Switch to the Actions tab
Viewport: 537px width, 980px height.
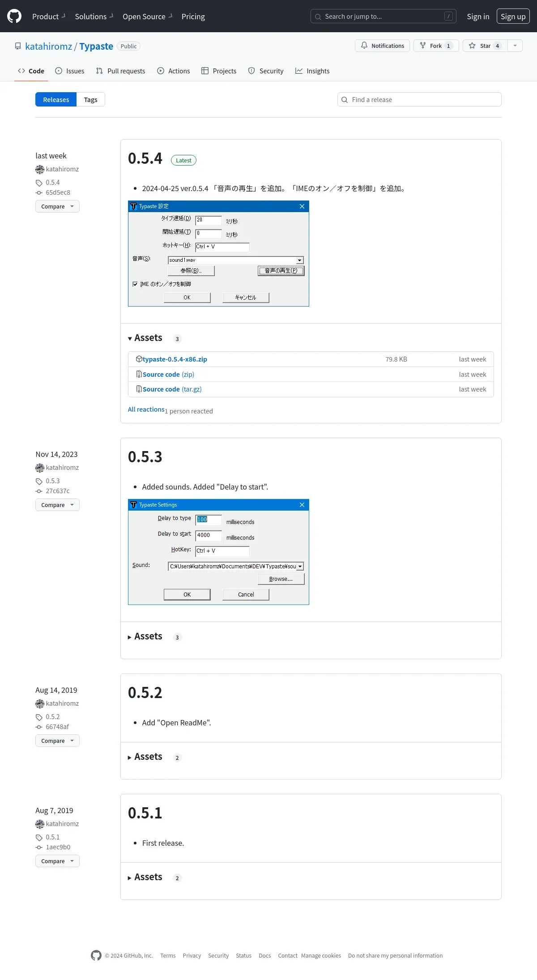(x=174, y=71)
